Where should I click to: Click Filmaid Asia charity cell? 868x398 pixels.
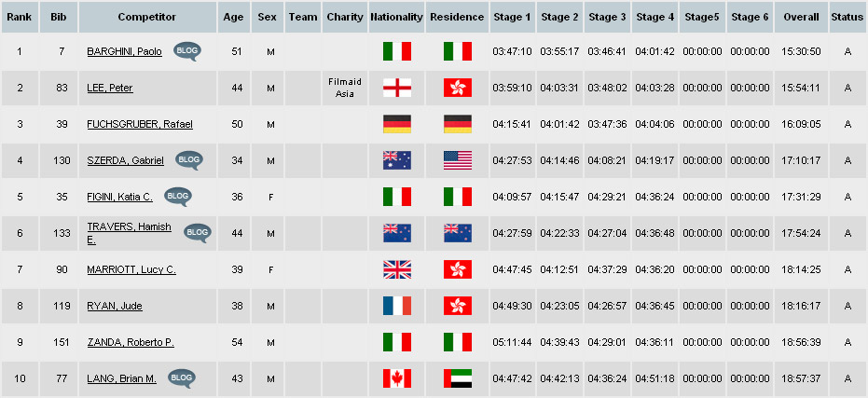(345, 88)
